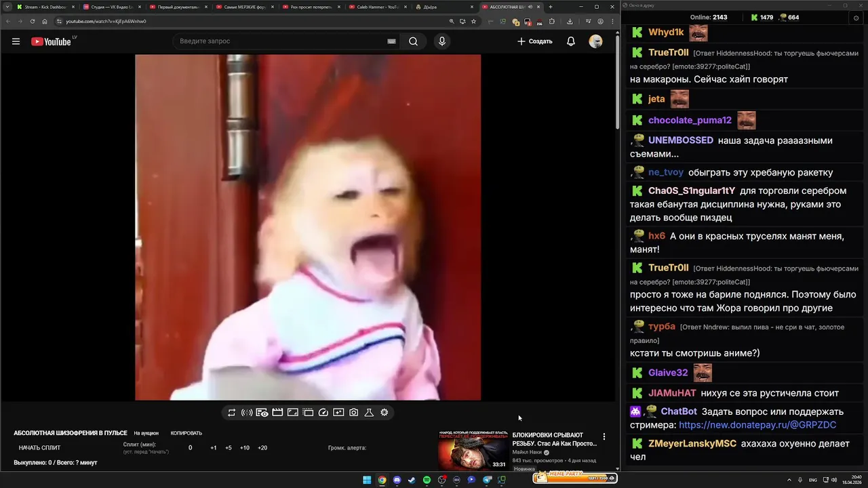This screenshot has width=868, height=488.
Task: Click the ENG language indicator in tray
Action: [x=813, y=480]
